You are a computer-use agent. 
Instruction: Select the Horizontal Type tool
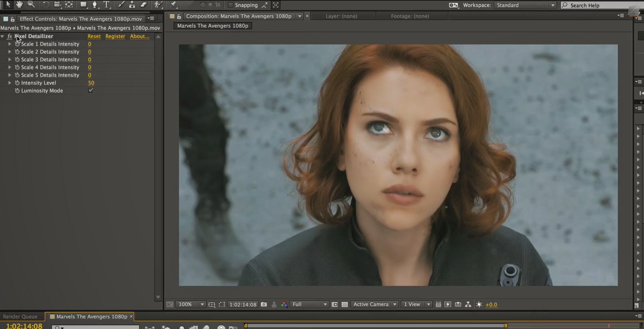(x=107, y=5)
